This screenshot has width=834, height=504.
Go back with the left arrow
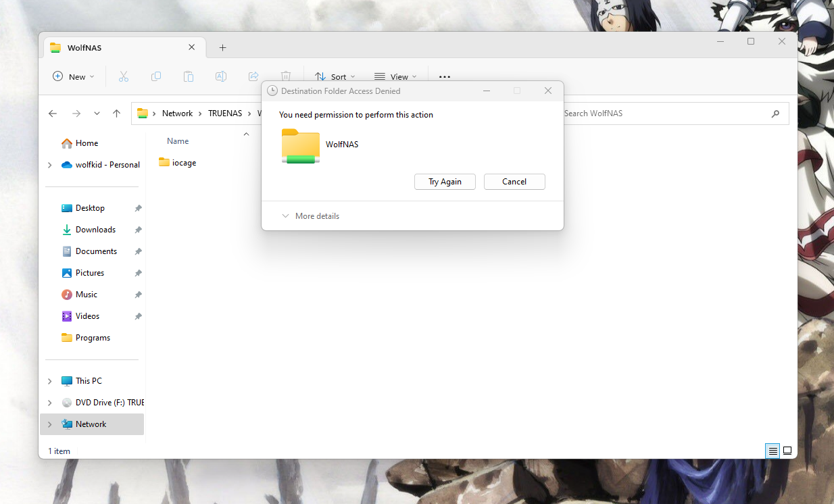pyautogui.click(x=53, y=114)
